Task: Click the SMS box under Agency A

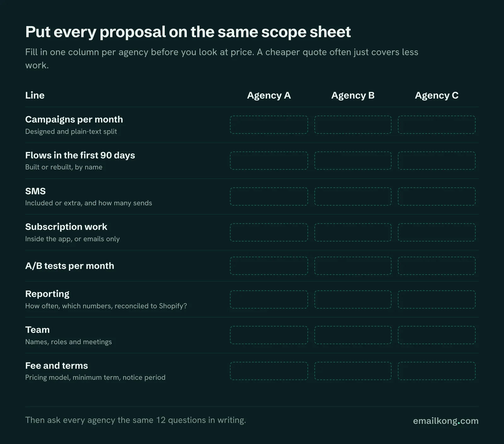Action: pyautogui.click(x=269, y=196)
